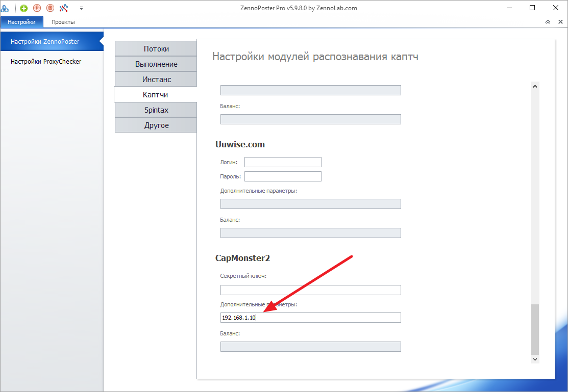
Task: Click the CapMonster2 section heading
Action: [243, 258]
